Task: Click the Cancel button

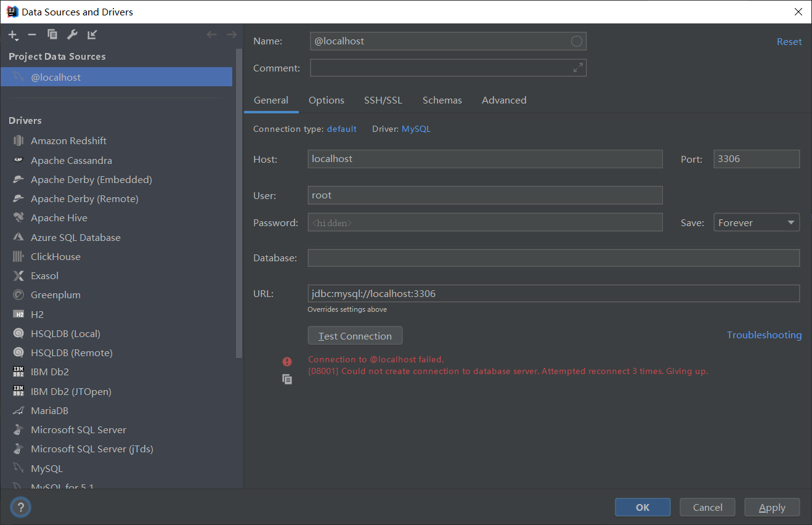Action: click(x=707, y=507)
